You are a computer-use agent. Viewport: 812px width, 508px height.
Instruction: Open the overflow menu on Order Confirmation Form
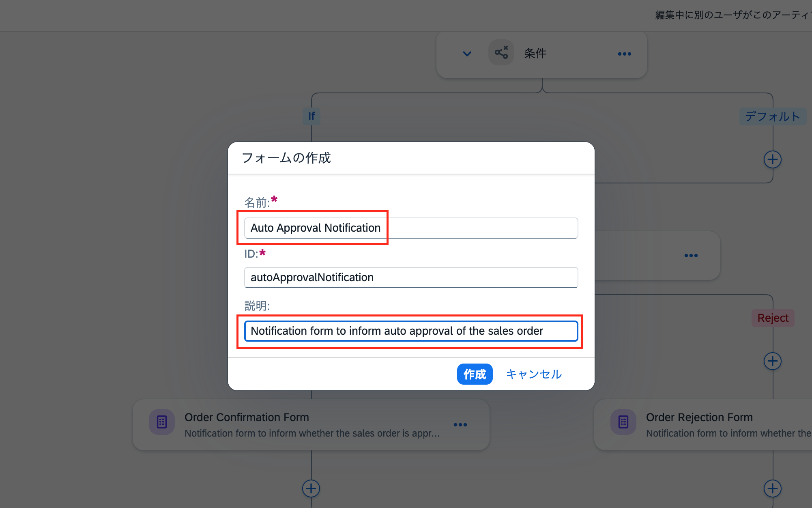click(x=460, y=424)
